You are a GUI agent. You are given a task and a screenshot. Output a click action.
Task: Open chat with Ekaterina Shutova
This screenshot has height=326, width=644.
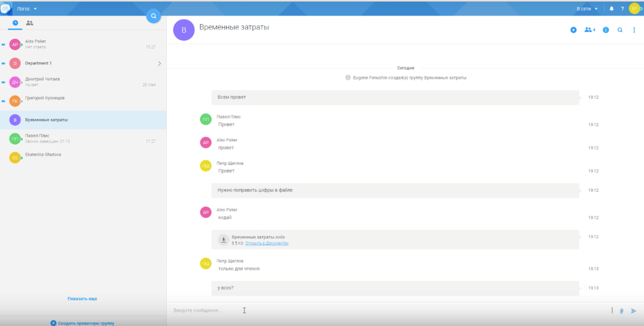click(x=83, y=158)
